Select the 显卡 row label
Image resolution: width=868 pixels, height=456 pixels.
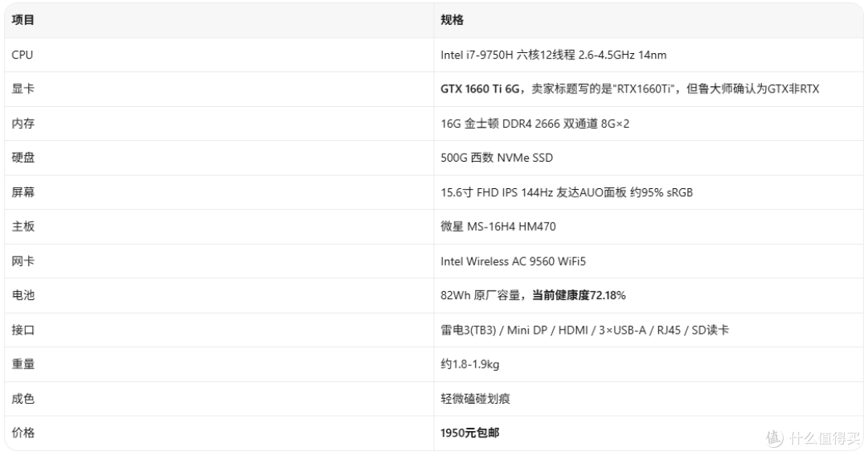(x=23, y=88)
